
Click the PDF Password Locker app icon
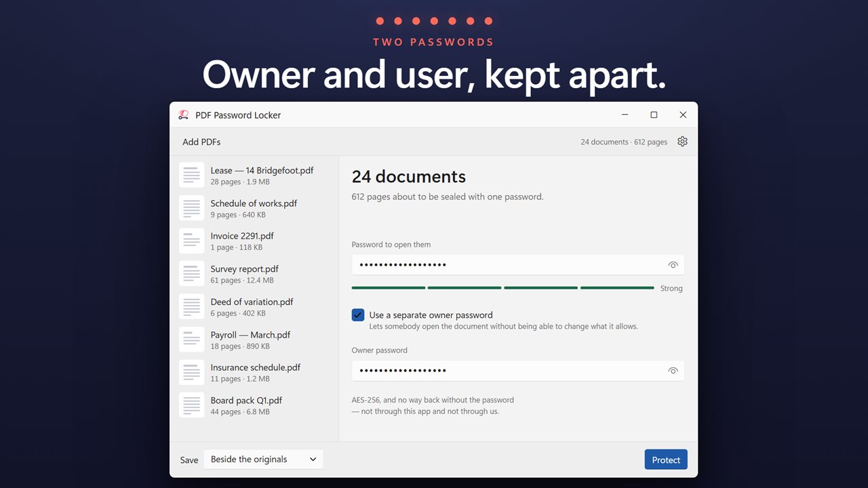183,115
